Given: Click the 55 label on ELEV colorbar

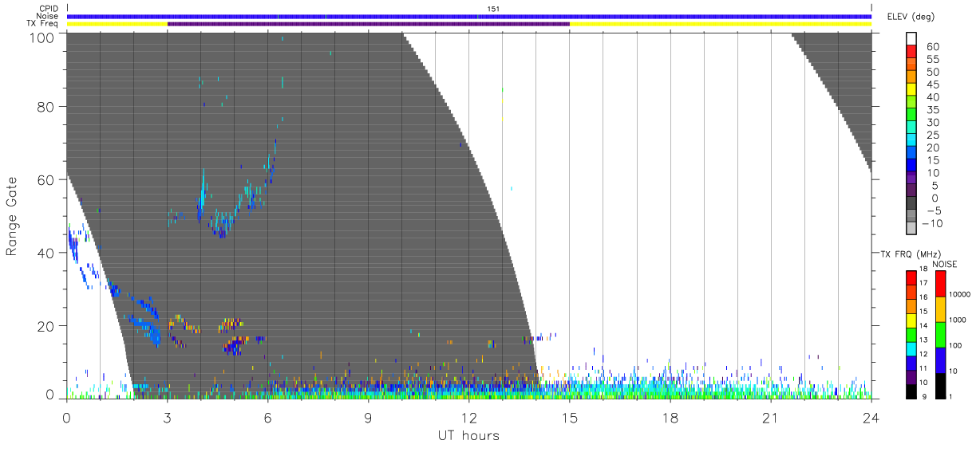Looking at the screenshot, I should [931, 60].
